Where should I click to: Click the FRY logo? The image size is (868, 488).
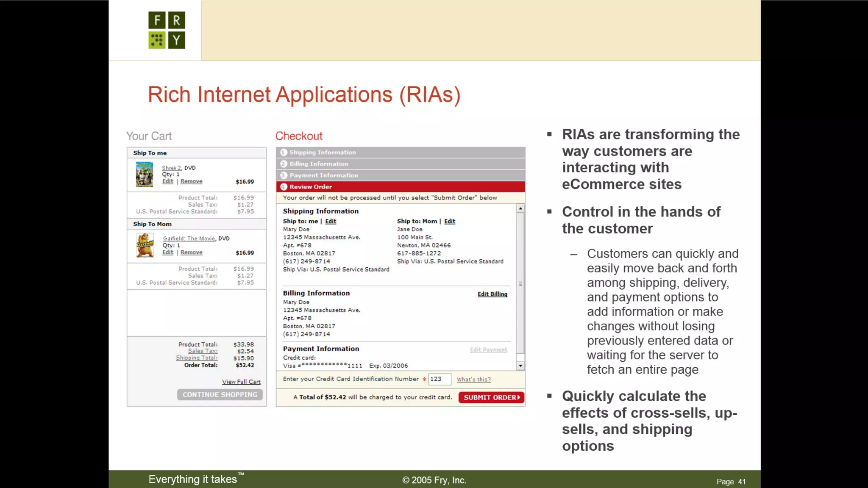167,30
